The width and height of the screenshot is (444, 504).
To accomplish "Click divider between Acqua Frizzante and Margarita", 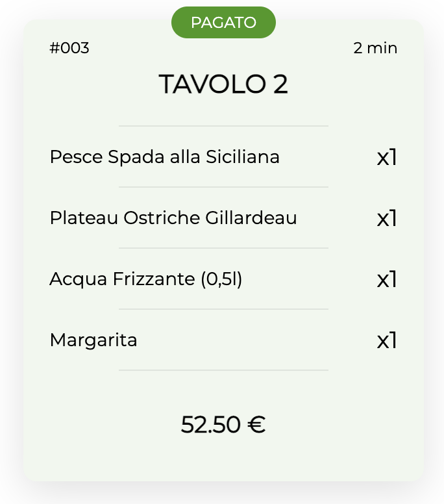I will pos(223,309).
